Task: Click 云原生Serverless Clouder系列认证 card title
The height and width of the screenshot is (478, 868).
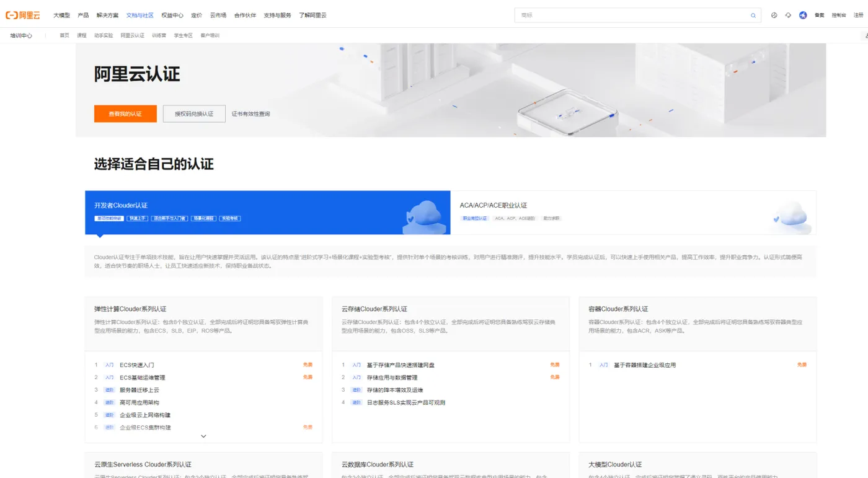Action: [143, 464]
